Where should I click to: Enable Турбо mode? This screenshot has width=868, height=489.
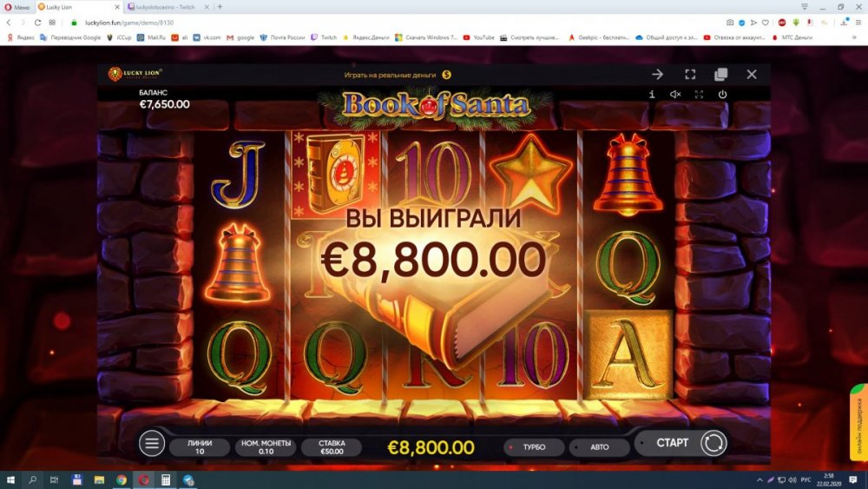(534, 447)
